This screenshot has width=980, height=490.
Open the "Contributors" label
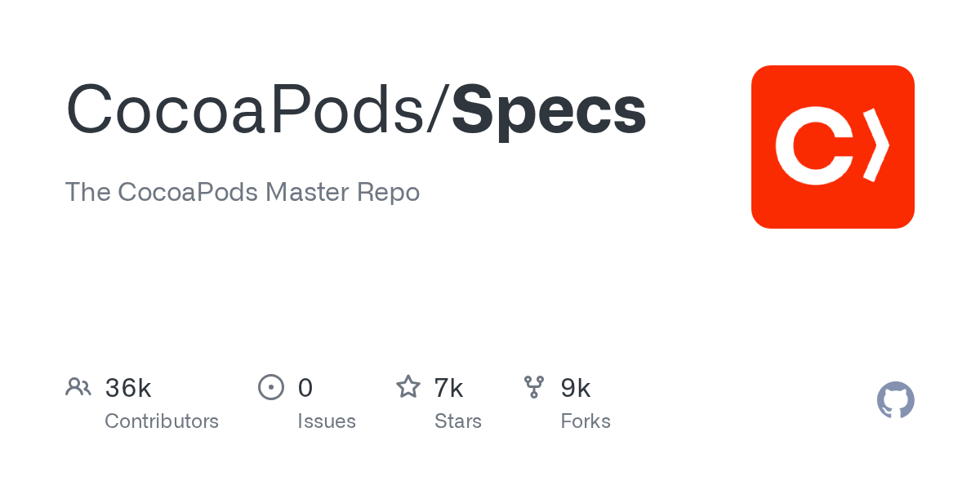162,421
